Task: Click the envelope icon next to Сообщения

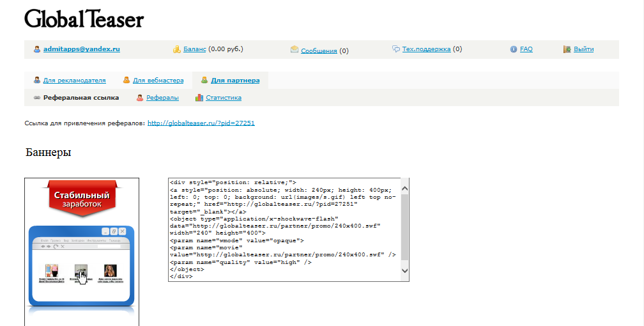Action: coord(294,49)
